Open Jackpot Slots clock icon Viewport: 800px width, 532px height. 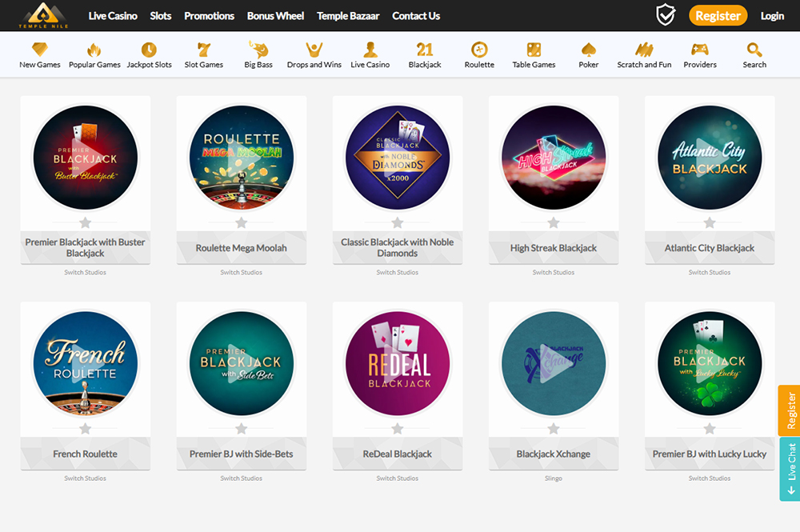coord(149,50)
